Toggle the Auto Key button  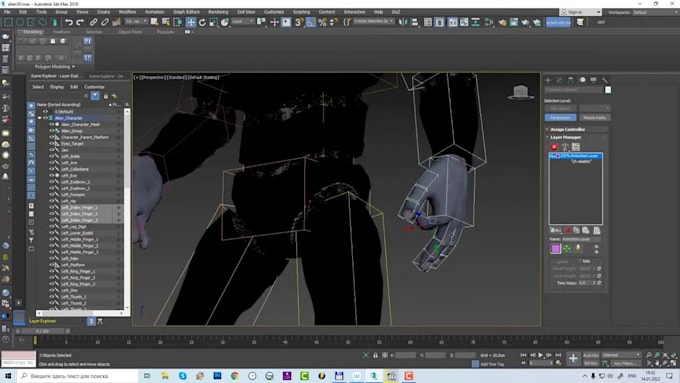pyautogui.click(x=591, y=355)
